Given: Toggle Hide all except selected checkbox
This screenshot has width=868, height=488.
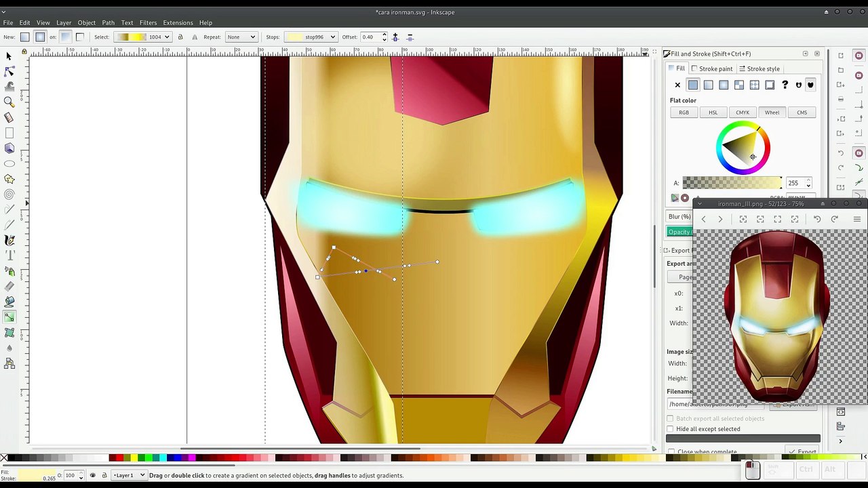Looking at the screenshot, I should click(x=671, y=429).
